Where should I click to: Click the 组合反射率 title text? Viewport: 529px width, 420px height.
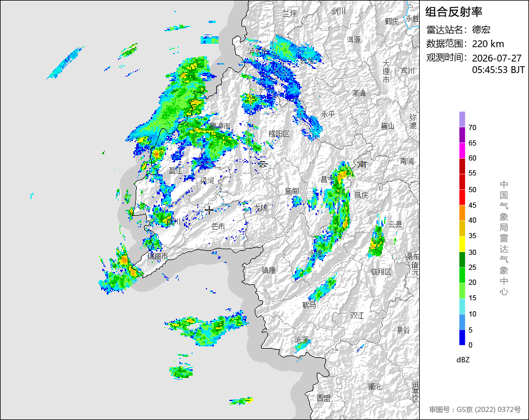(454, 12)
